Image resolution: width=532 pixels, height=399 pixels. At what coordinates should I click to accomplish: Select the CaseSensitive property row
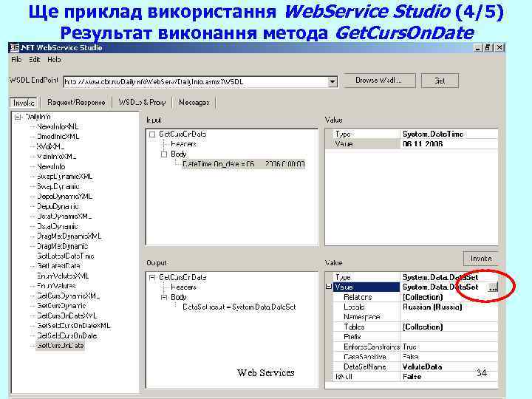415,357
